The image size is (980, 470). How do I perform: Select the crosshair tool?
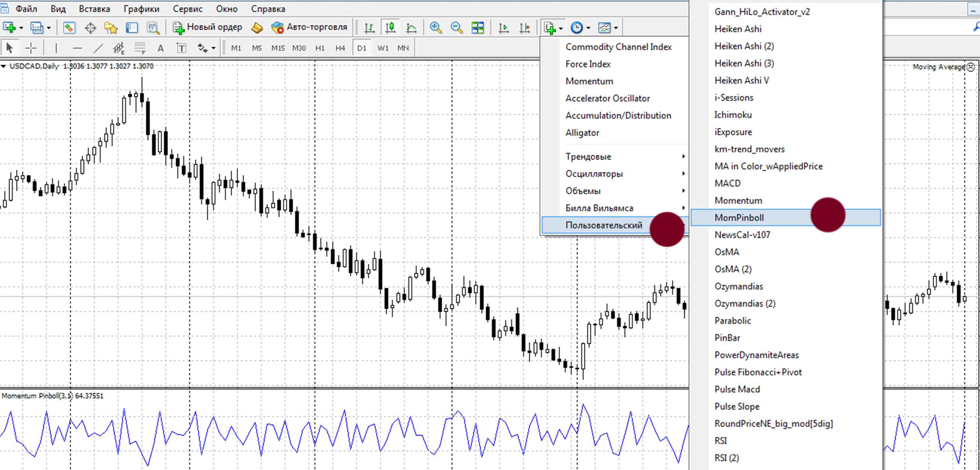coord(31,48)
